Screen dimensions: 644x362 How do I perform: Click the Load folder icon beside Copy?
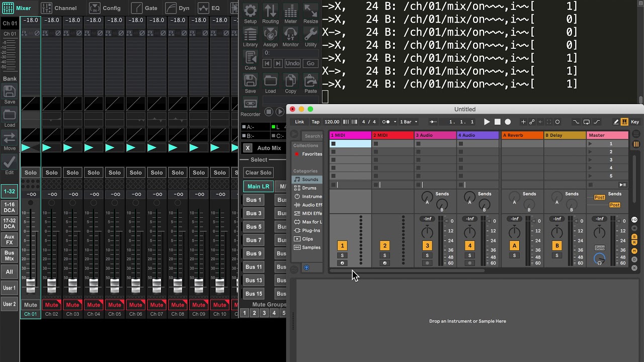click(x=270, y=84)
